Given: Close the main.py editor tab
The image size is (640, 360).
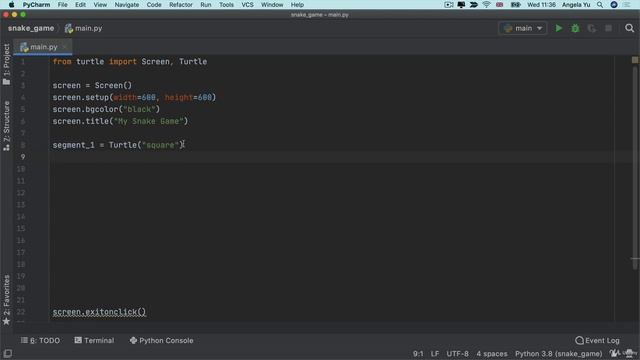Looking at the screenshot, I should (x=64, y=47).
